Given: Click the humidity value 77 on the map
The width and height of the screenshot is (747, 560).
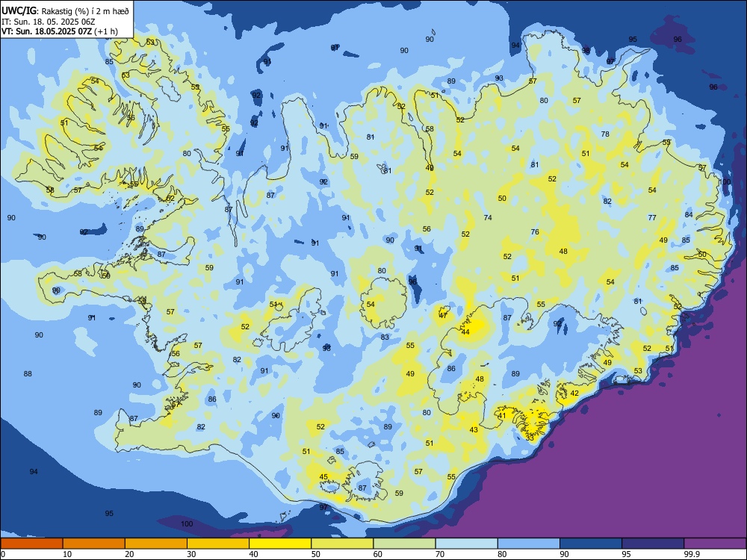Looking at the screenshot, I should pos(652,217).
